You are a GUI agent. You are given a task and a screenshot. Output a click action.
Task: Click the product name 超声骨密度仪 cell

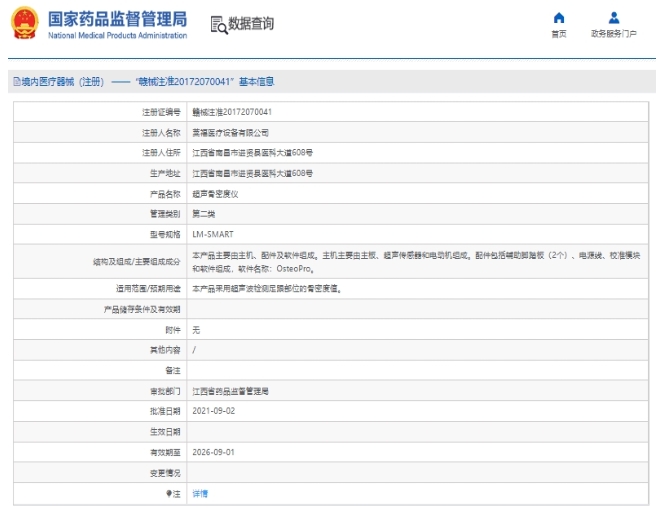[x=214, y=194]
